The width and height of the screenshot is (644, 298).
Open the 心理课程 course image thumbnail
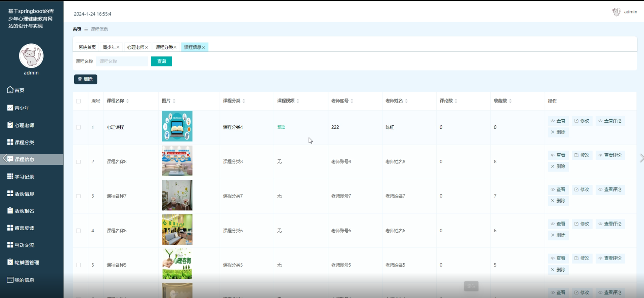[177, 126]
